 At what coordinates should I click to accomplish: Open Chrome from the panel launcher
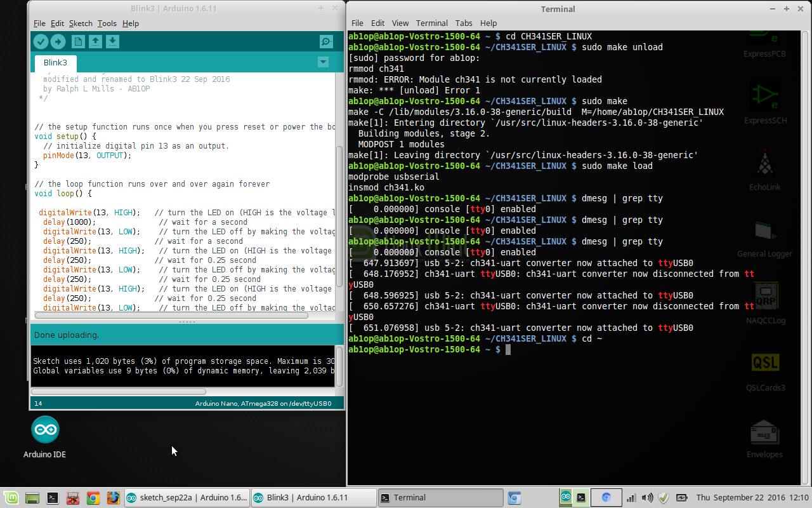point(93,498)
